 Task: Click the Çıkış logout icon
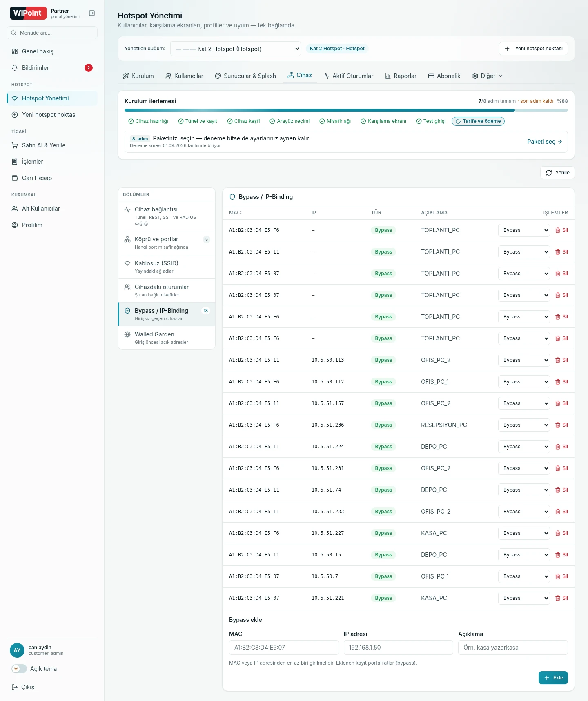tap(15, 687)
